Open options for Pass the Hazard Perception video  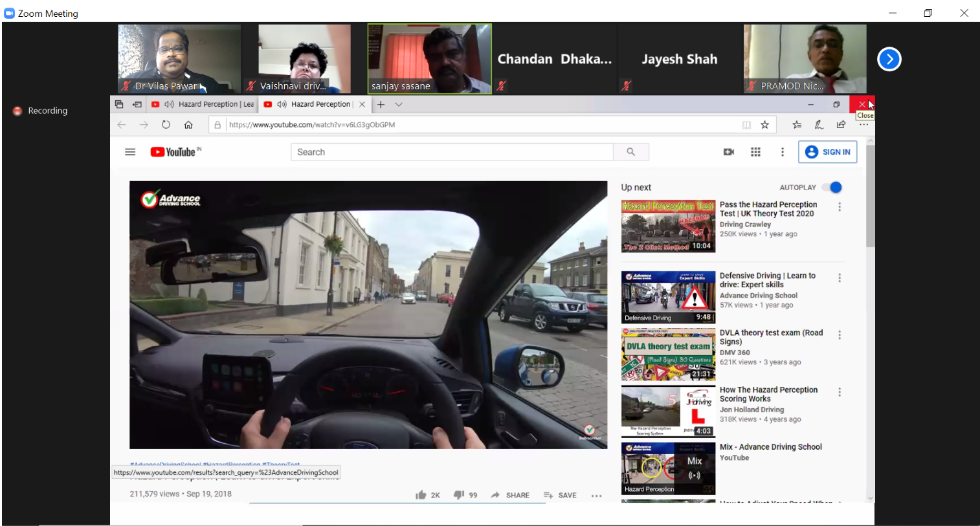840,207
